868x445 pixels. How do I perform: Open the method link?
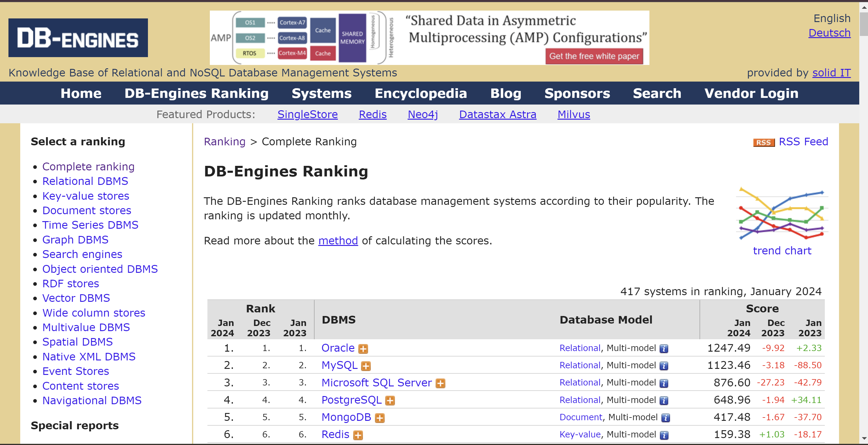tap(338, 241)
